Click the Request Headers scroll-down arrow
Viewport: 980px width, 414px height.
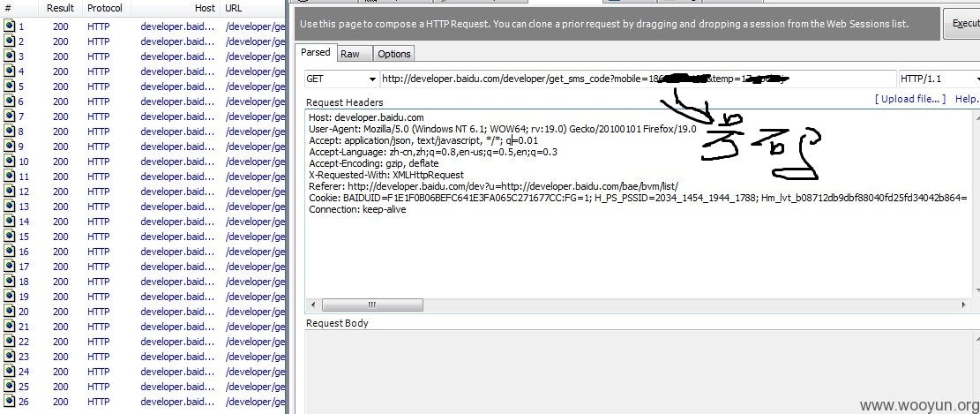(976, 290)
